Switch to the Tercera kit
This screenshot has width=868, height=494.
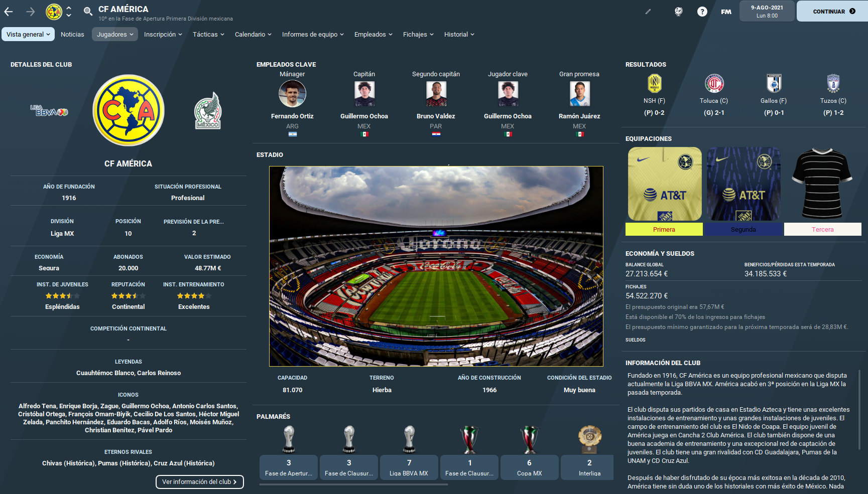point(822,229)
